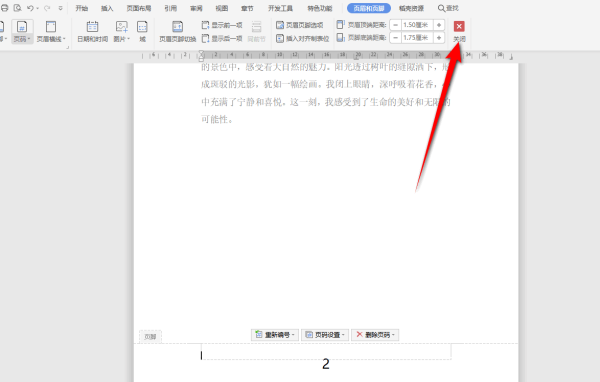
Task: Switch to the 开始 tab
Action: coord(82,8)
